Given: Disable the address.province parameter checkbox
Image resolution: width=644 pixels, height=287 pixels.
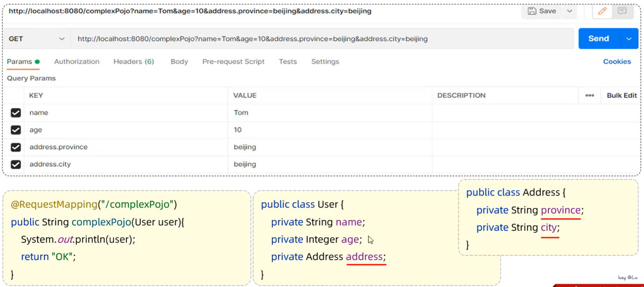Looking at the screenshot, I should tap(16, 147).
